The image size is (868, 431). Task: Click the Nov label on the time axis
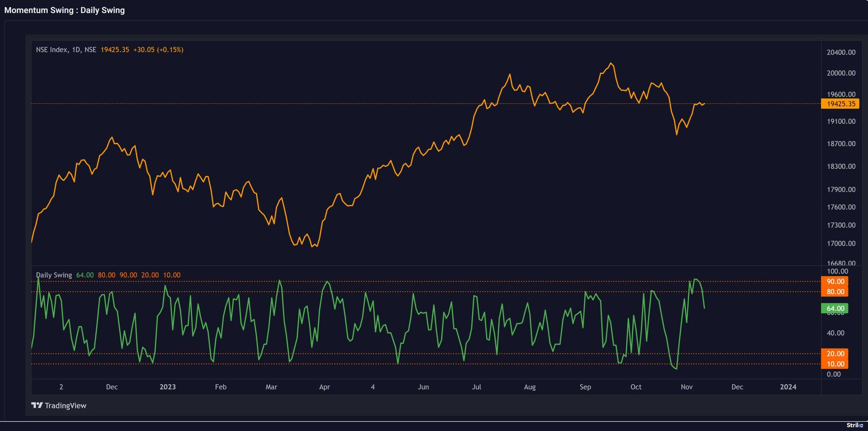click(687, 387)
